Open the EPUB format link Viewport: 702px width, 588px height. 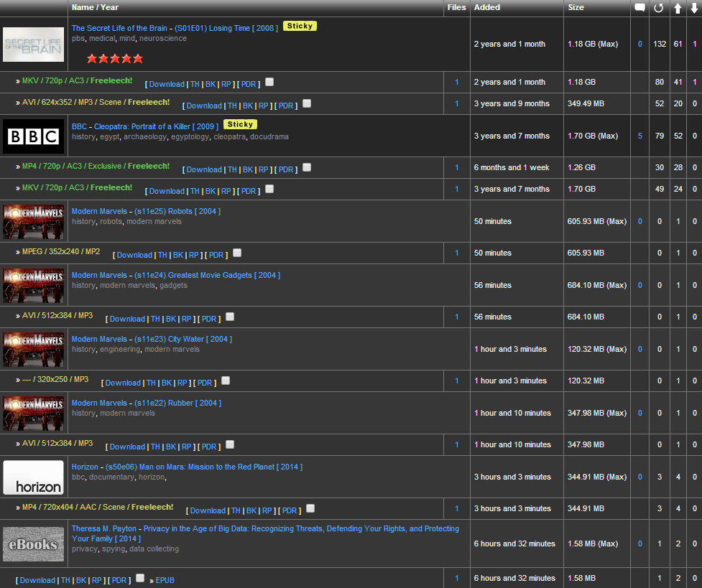click(165, 580)
